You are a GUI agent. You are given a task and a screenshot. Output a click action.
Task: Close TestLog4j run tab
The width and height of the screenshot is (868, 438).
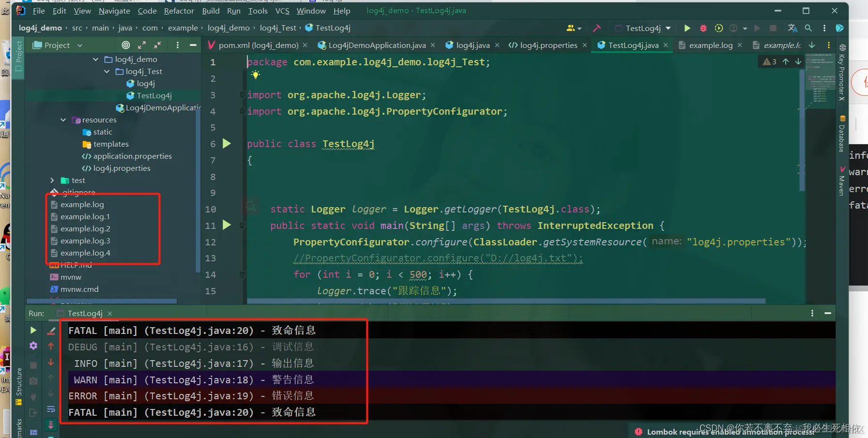point(110,314)
